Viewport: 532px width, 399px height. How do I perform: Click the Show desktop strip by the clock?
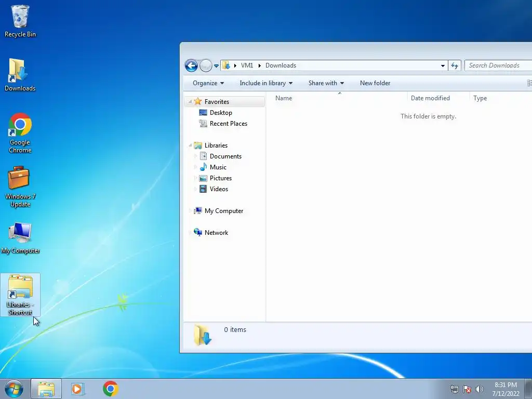528,389
